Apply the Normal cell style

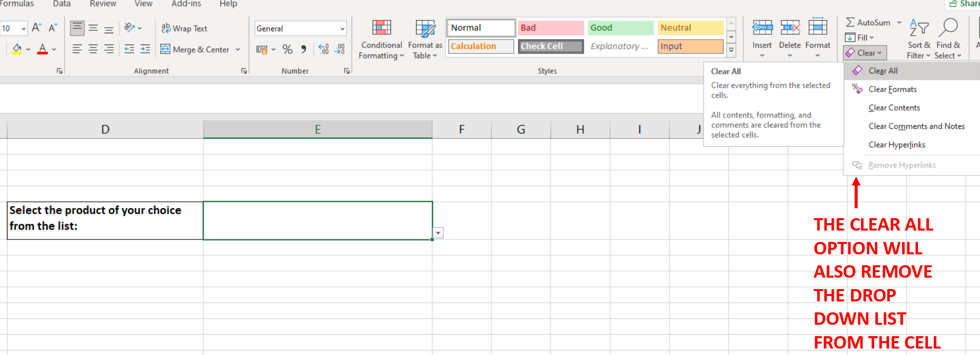click(x=481, y=28)
